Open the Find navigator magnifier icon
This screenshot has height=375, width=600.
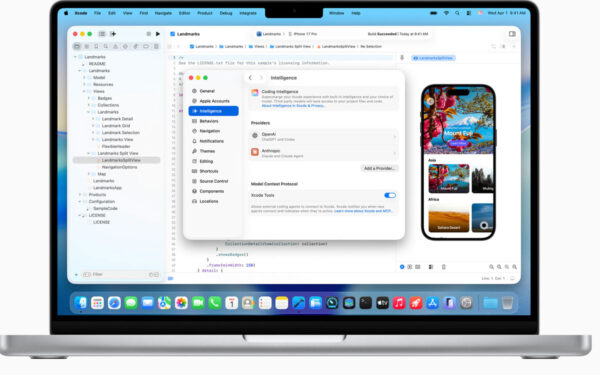(106, 46)
